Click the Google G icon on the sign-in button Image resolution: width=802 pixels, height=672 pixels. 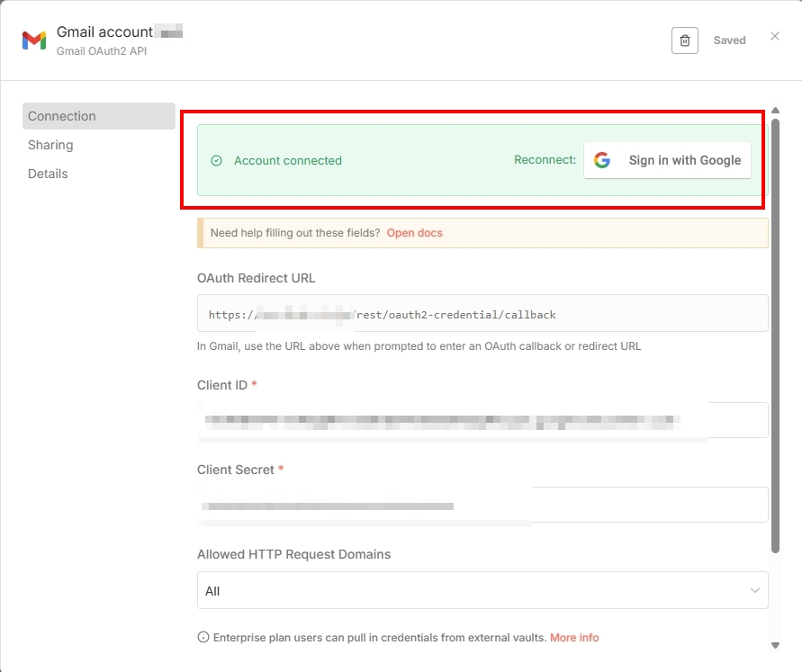tap(601, 160)
